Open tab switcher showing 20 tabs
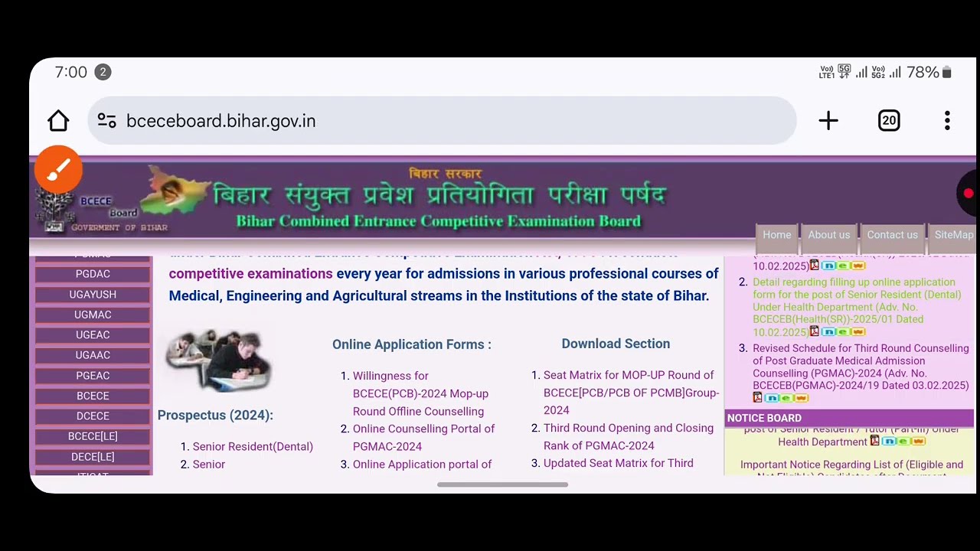980x551 pixels. tap(889, 121)
